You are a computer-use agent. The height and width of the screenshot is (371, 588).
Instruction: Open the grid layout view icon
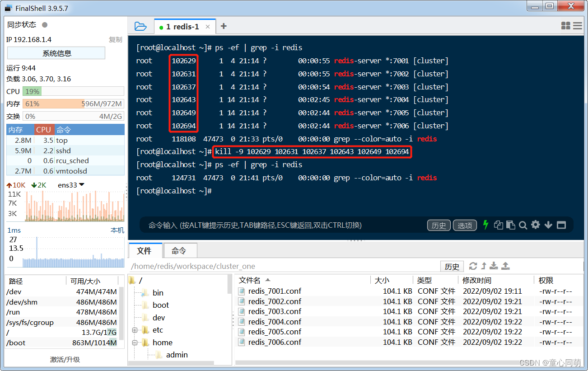(x=565, y=26)
